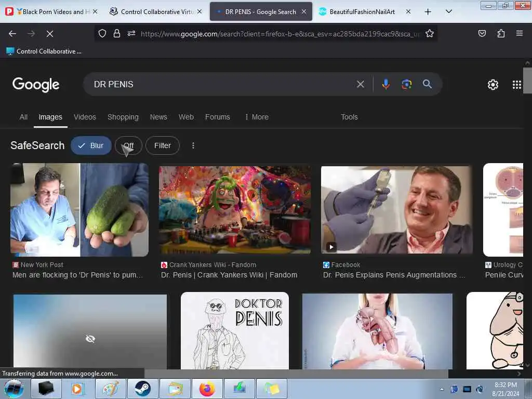
Task: Open the media player taskbar icon
Action: click(78, 389)
